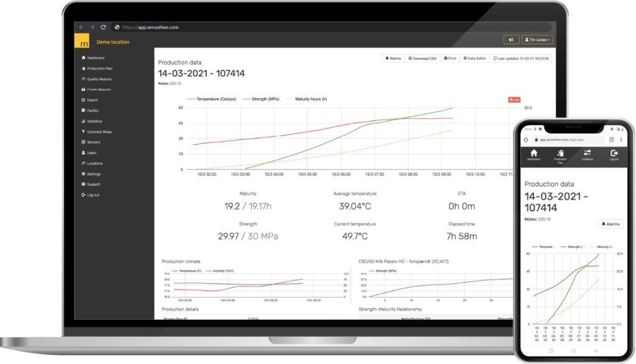Image resolution: width=636 pixels, height=364 pixels.
Task: Click the 'Production details' heading
Action: (180, 309)
